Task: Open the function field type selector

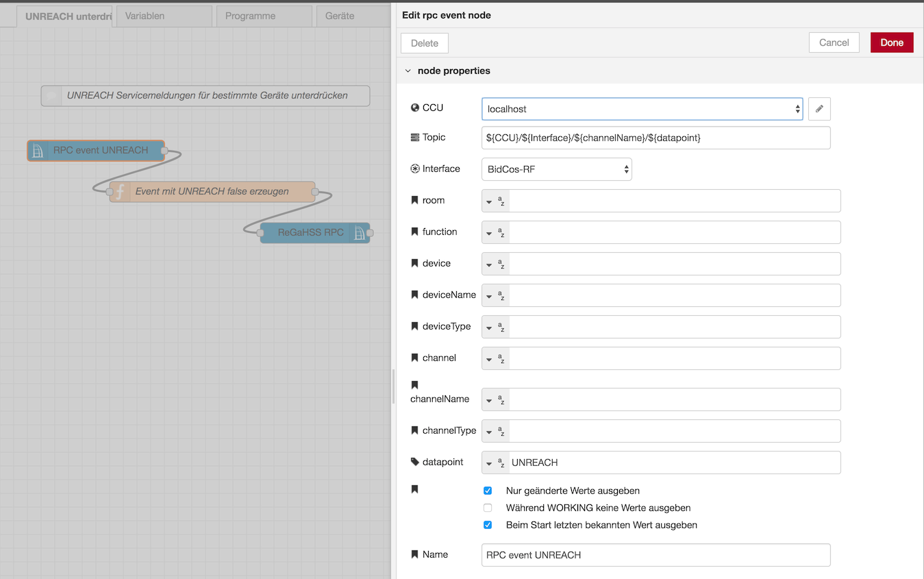Action: [495, 232]
